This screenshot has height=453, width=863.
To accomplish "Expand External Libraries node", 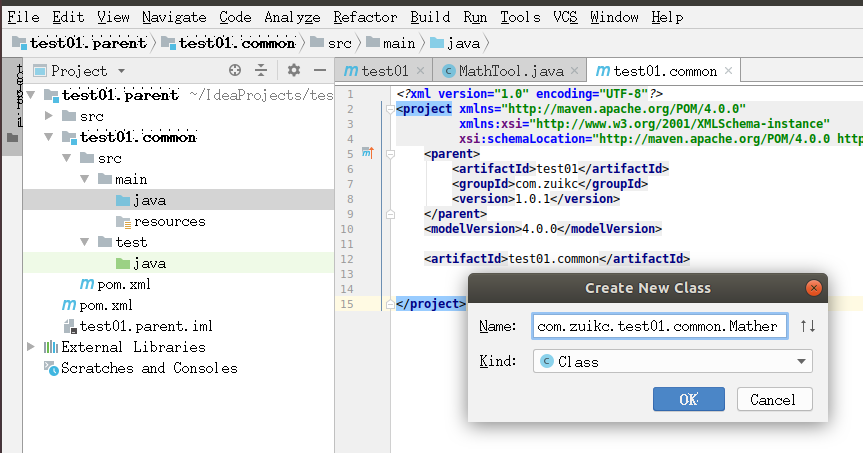I will pos(31,347).
